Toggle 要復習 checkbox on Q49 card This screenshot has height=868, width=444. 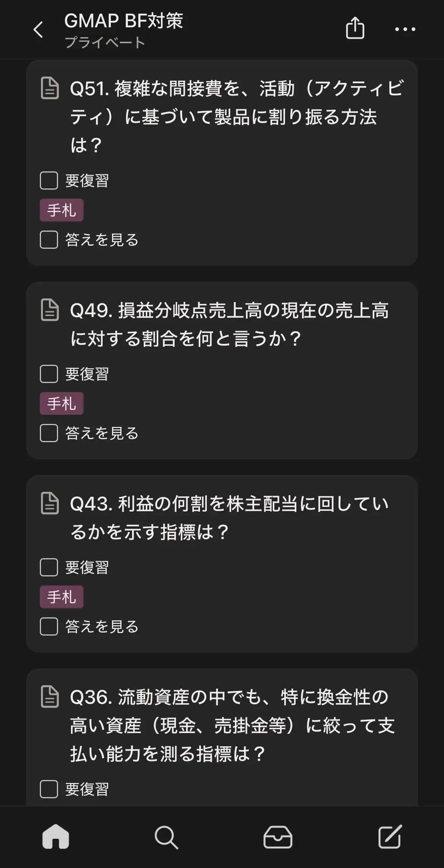coord(49,374)
